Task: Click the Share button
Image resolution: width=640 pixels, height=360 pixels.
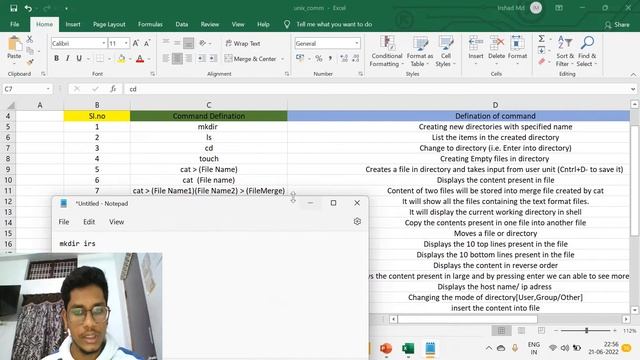Action: pyautogui.click(x=617, y=24)
